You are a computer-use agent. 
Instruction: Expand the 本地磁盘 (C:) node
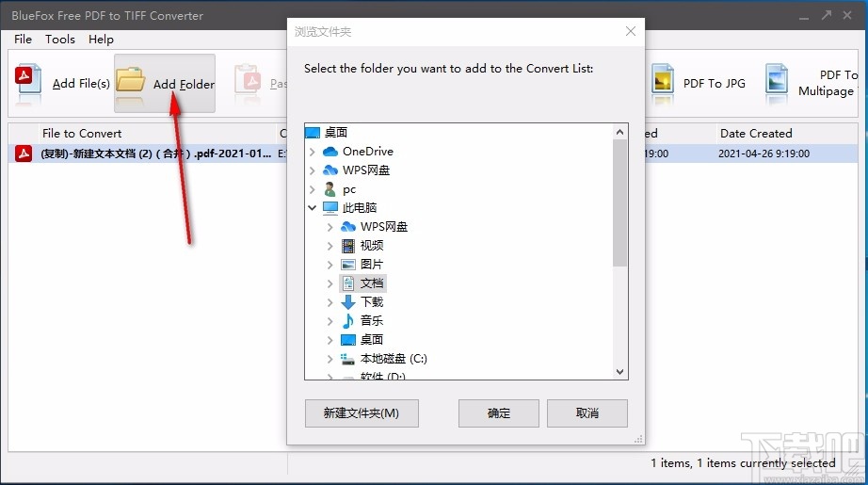(x=330, y=359)
